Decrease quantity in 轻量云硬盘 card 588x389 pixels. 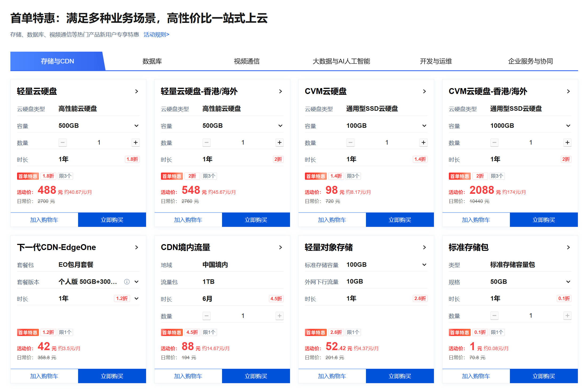pos(63,142)
